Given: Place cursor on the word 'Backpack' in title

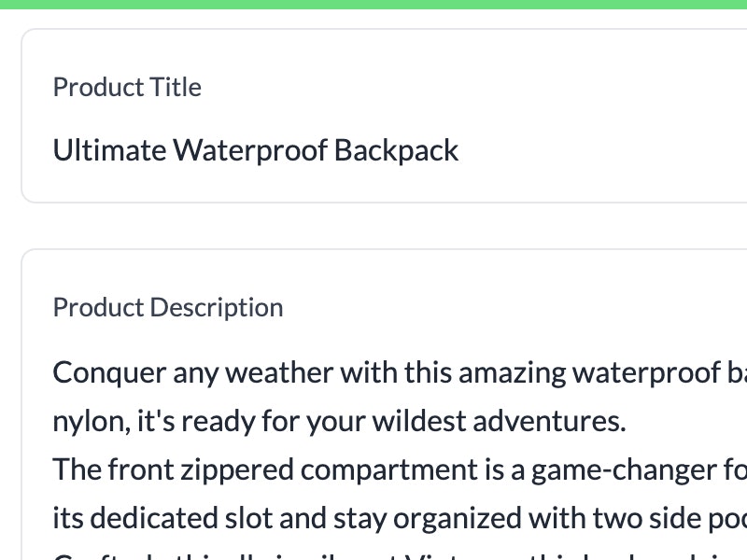Looking at the screenshot, I should coord(396,150).
